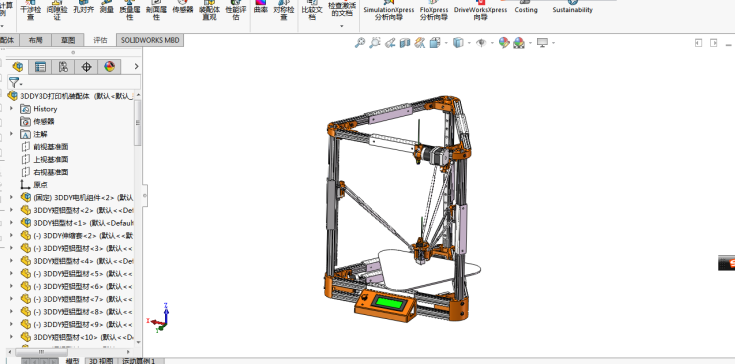Screen dimensions: 735x364
Task: Launch FloXpress analysis wizard
Action: point(434,10)
